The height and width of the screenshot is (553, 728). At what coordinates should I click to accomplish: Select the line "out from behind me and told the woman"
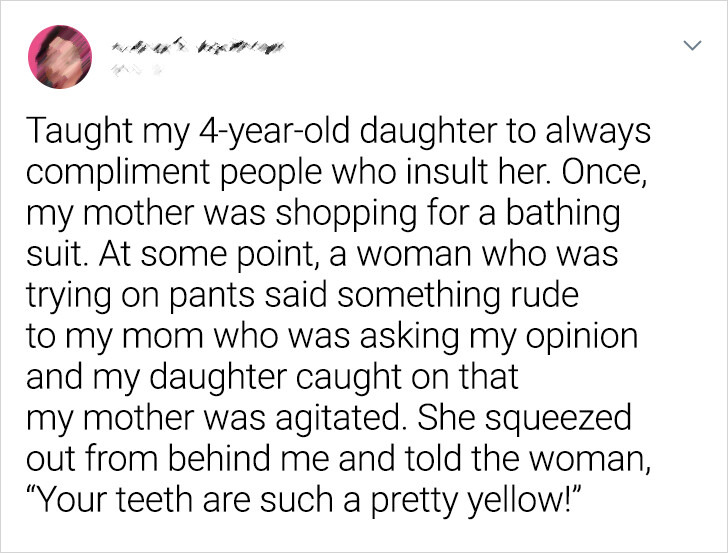[x=338, y=458]
